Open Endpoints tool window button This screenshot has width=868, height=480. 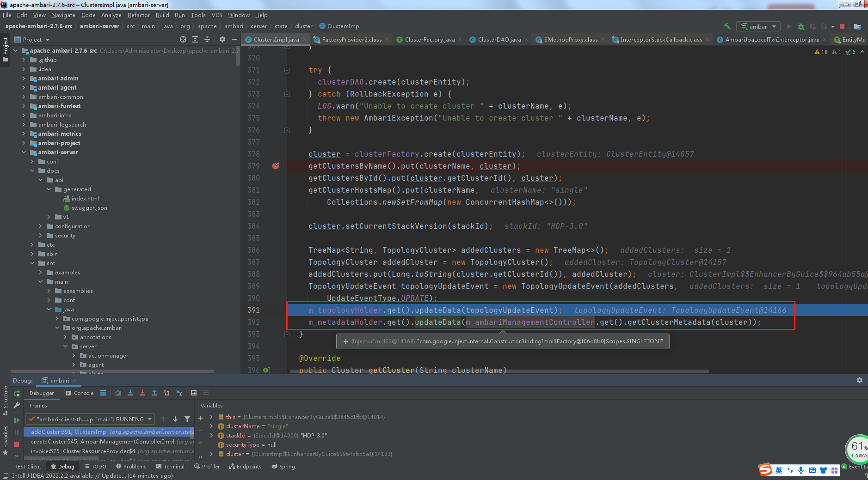[245, 467]
